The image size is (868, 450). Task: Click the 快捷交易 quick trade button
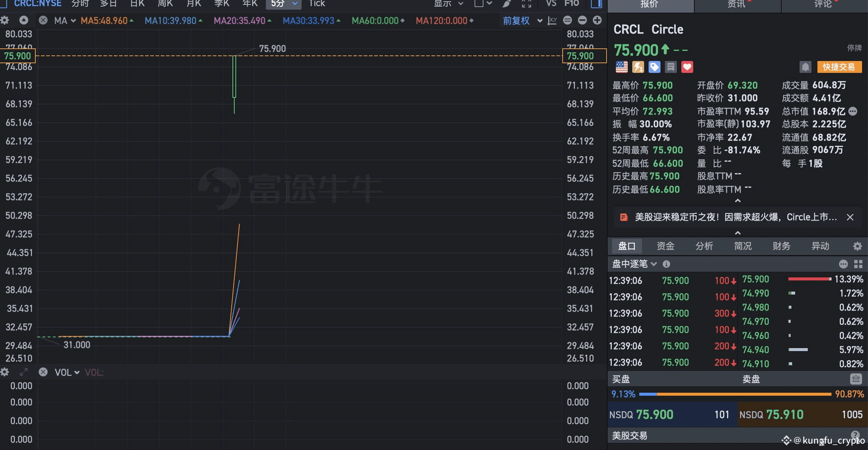[x=839, y=67]
